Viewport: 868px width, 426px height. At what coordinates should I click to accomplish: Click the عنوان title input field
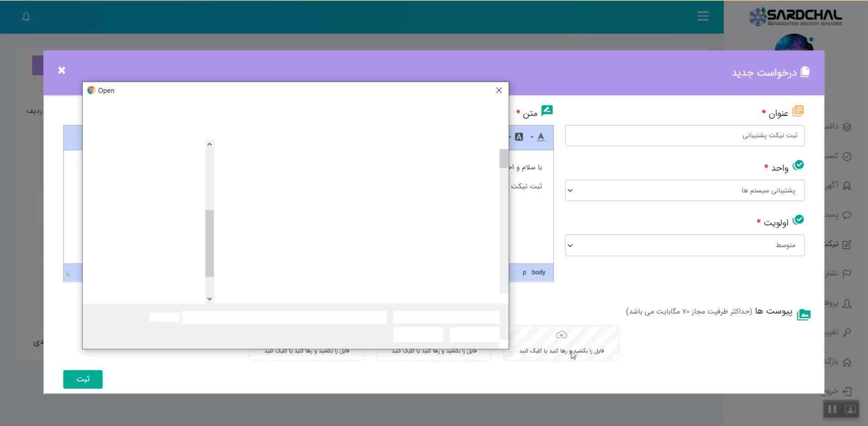(684, 136)
